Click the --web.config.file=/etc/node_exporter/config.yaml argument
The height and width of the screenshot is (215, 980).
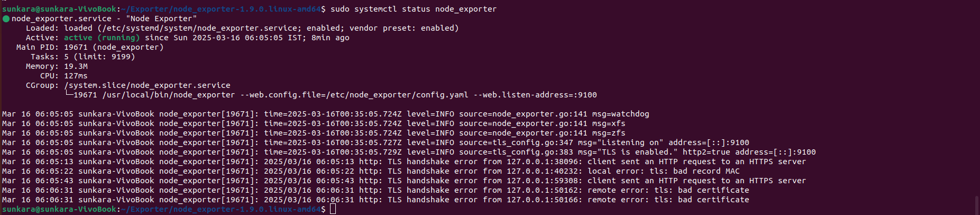(x=354, y=95)
